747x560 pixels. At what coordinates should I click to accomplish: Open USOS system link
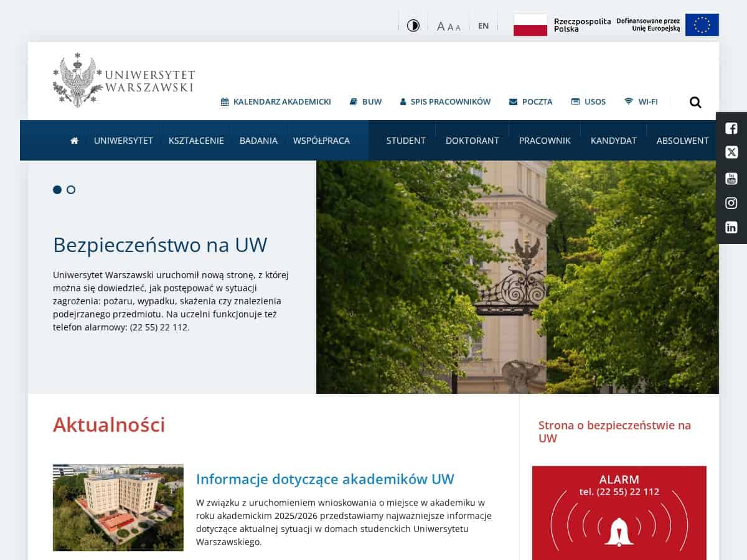coord(588,101)
